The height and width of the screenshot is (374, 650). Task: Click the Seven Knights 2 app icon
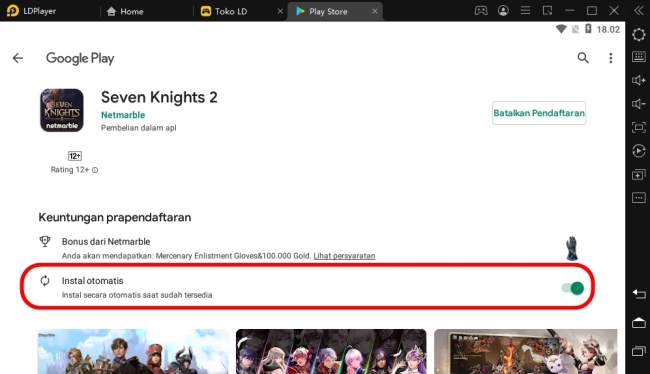(x=62, y=110)
